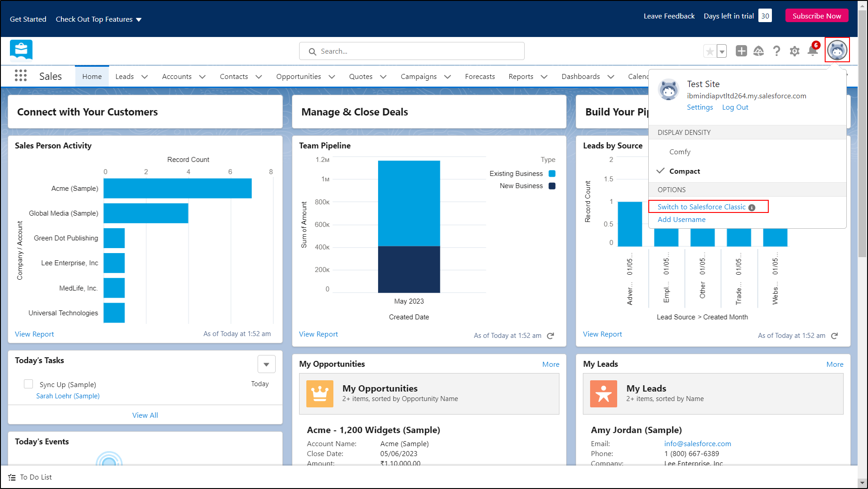Viewport: 868px width, 489px height.
Task: Click the Subscribe Now button
Action: coord(817,16)
